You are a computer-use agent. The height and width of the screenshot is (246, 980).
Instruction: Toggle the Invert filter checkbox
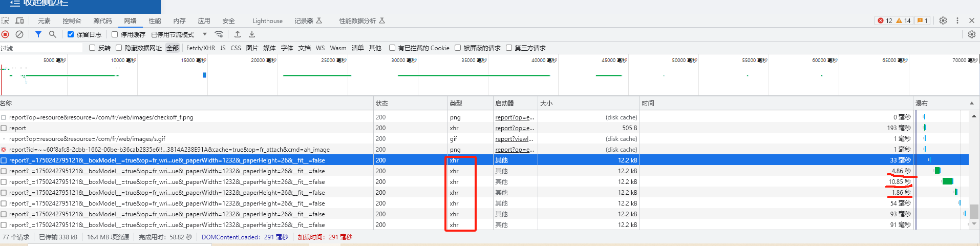(x=92, y=48)
